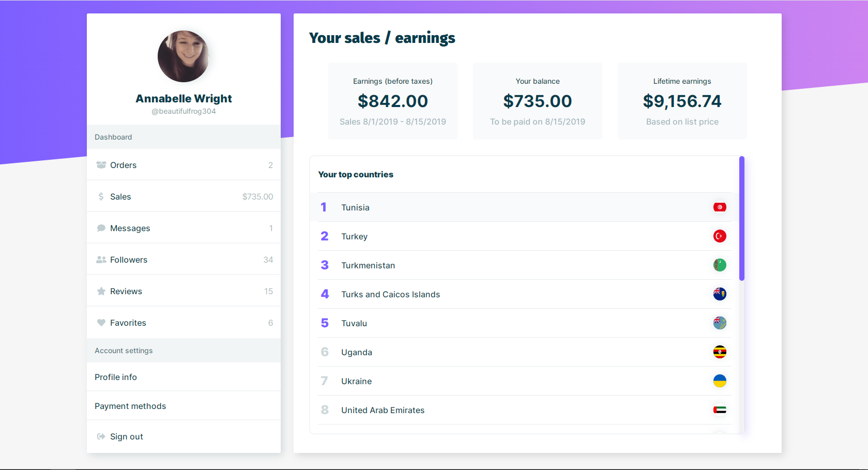This screenshot has height=470, width=868.
Task: Select the Uganda country name
Action: tap(357, 352)
